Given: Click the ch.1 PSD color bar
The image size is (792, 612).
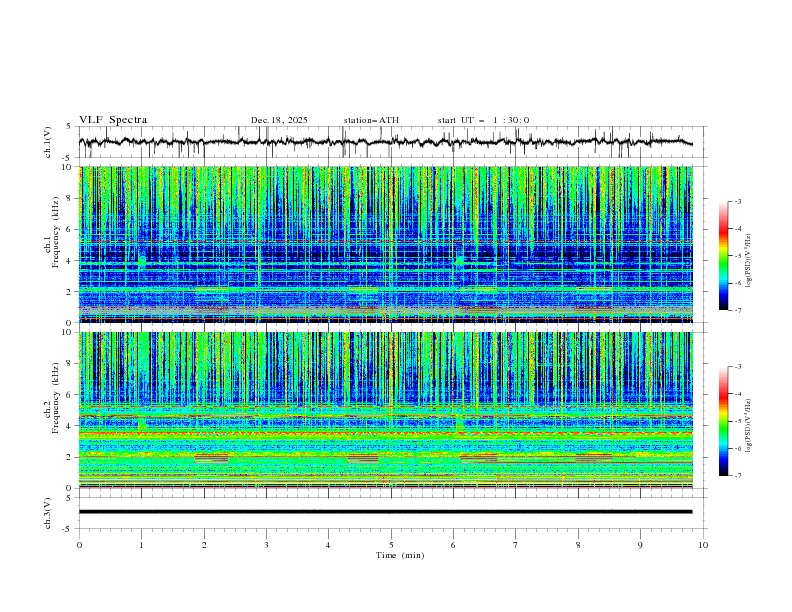Looking at the screenshot, I should click(x=724, y=256).
